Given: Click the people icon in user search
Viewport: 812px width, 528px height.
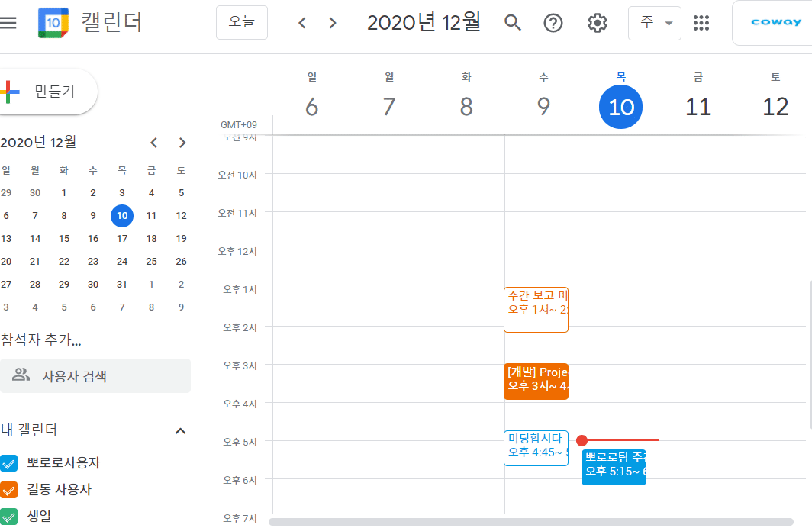Looking at the screenshot, I should coord(21,375).
